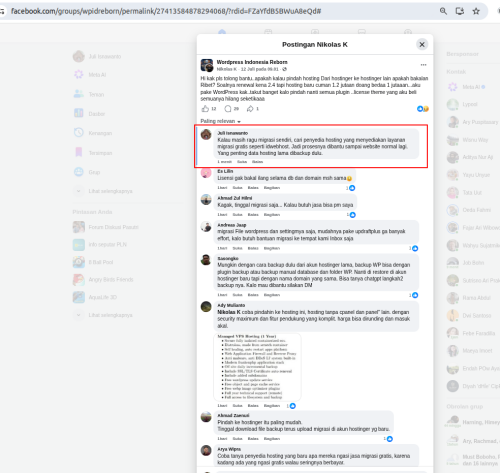The height and width of the screenshot is (473, 500).
Task: Click the zoom magnifier icon in address bar
Action: pyautogui.click(x=443, y=11)
